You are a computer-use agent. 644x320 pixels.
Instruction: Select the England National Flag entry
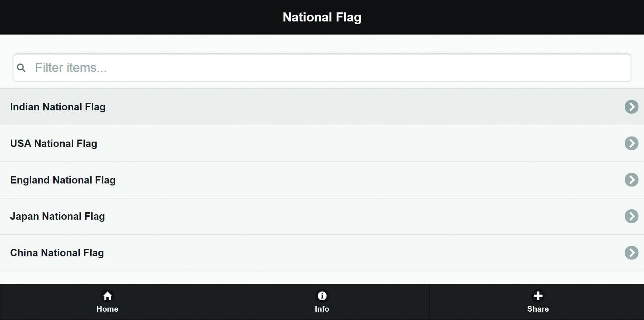click(63, 180)
